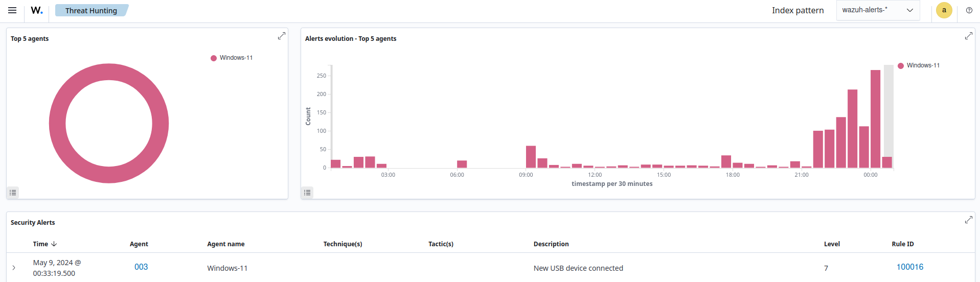Expand the USB device alert row details

point(14,268)
